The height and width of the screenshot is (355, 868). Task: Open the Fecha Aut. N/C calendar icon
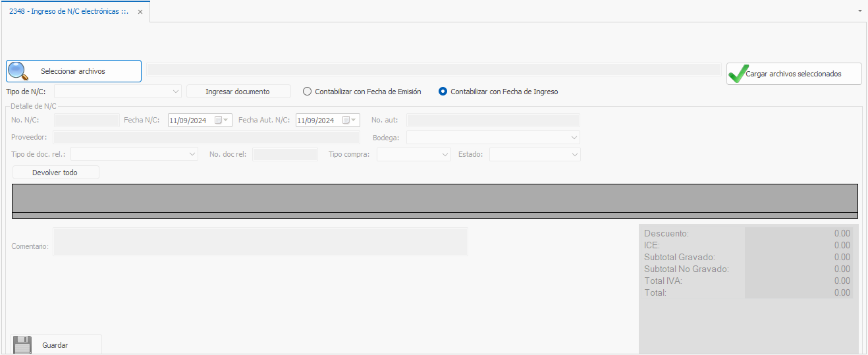click(x=346, y=121)
